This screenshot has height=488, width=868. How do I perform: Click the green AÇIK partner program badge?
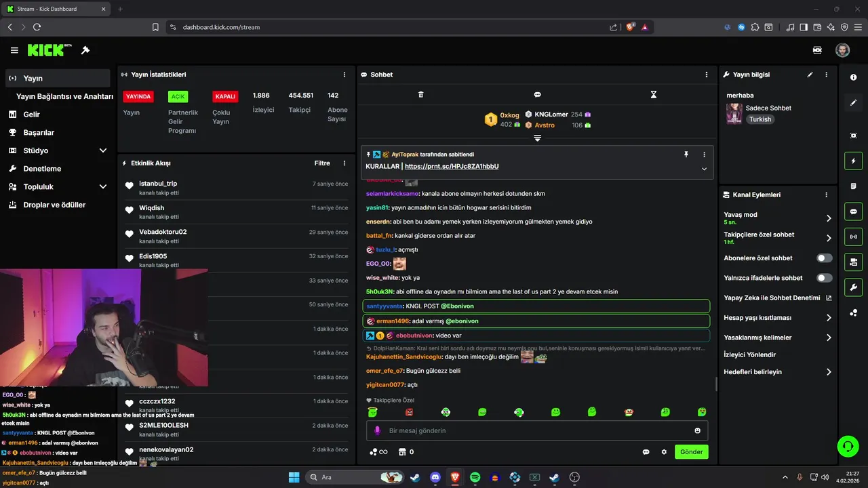178,96
